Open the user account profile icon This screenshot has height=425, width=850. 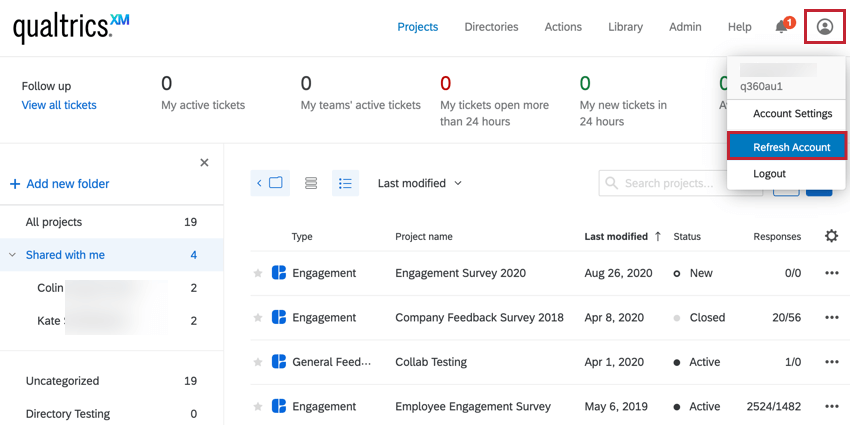click(825, 27)
